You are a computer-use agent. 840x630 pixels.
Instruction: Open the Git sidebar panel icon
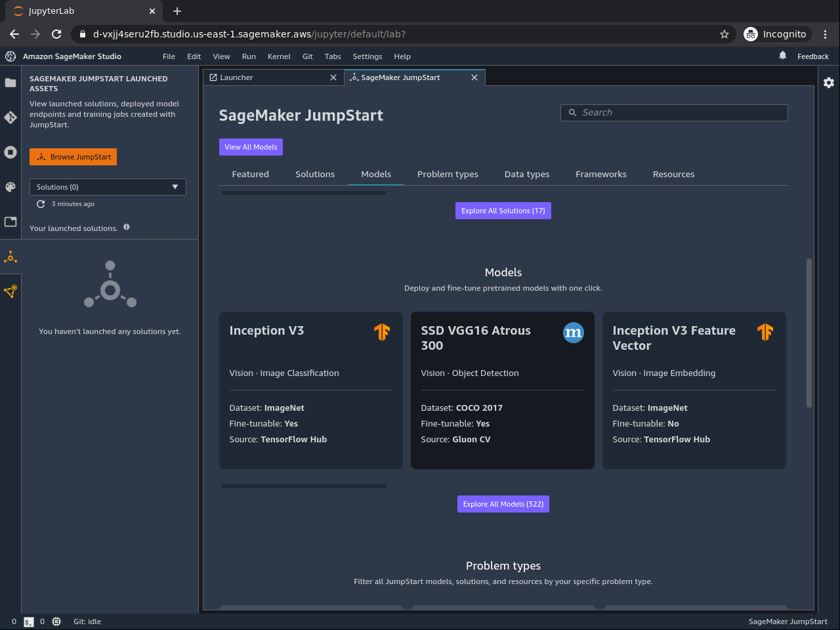10,117
